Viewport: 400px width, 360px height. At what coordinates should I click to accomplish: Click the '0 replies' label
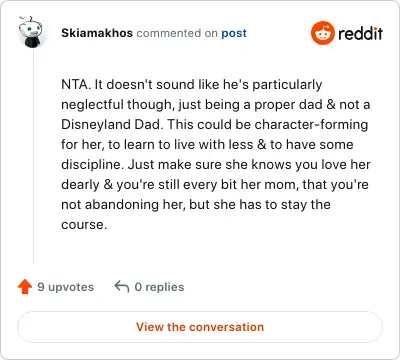click(x=159, y=287)
